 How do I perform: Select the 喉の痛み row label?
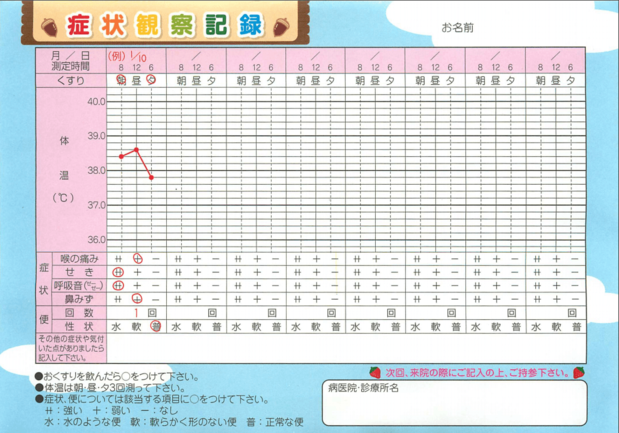click(79, 259)
